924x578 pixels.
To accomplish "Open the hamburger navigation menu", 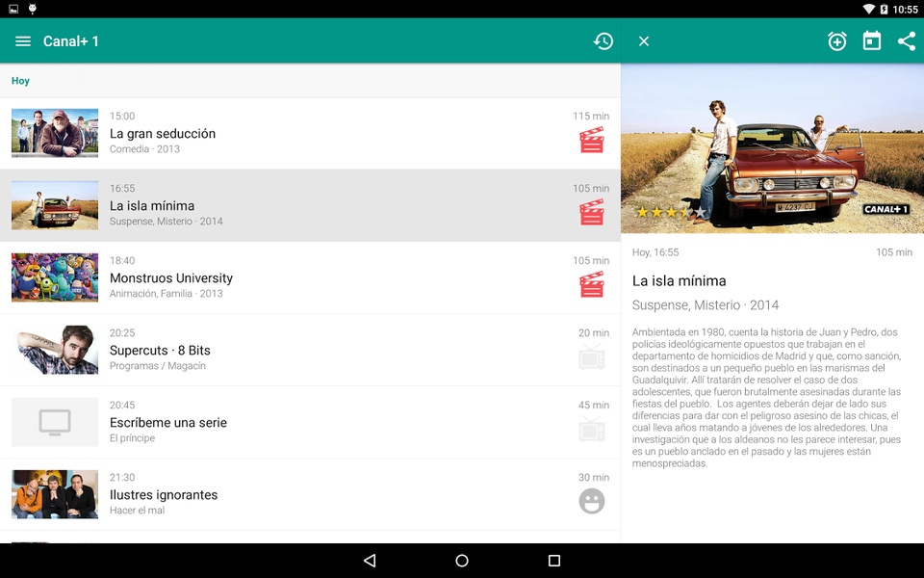I will tap(23, 41).
